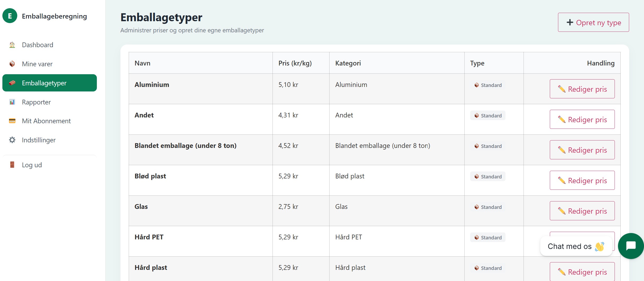Go to the Rapporter page
The image size is (644, 281).
(36, 102)
